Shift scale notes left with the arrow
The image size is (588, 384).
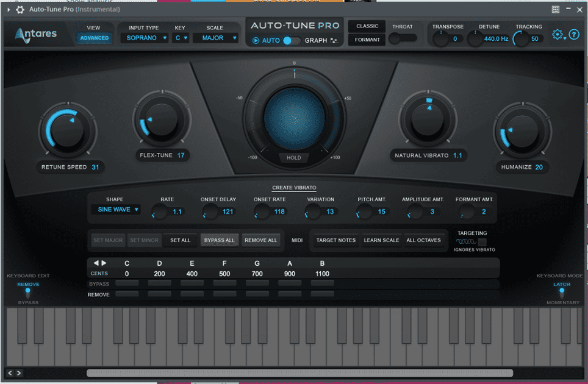96,263
